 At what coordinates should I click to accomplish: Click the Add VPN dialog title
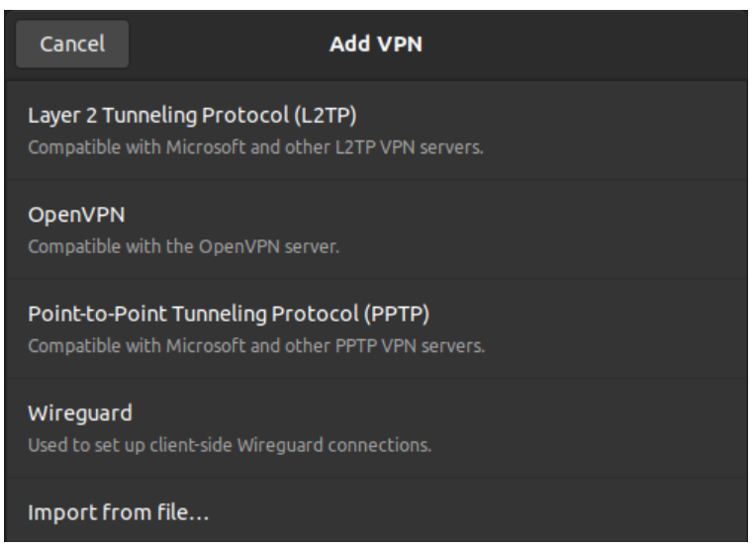pos(376,45)
